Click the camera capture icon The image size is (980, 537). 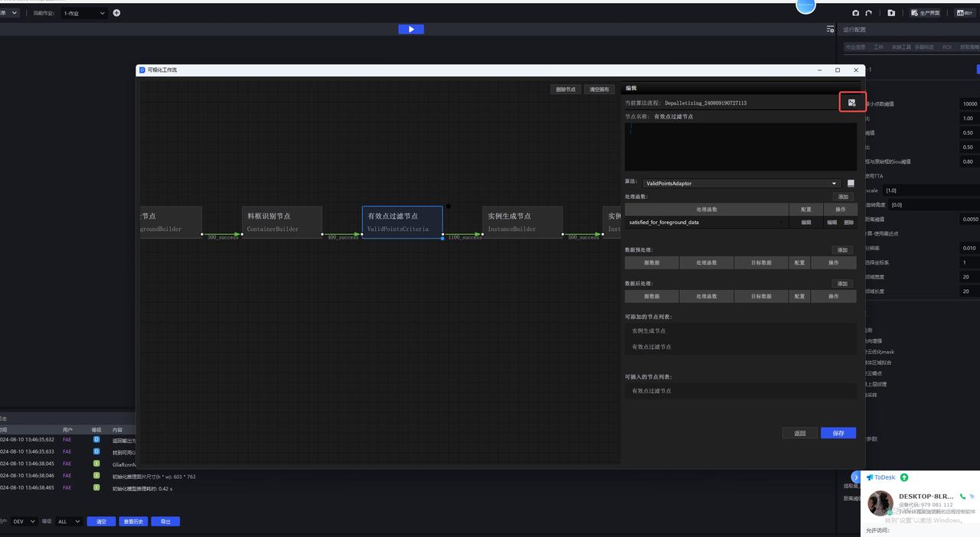pyautogui.click(x=856, y=13)
